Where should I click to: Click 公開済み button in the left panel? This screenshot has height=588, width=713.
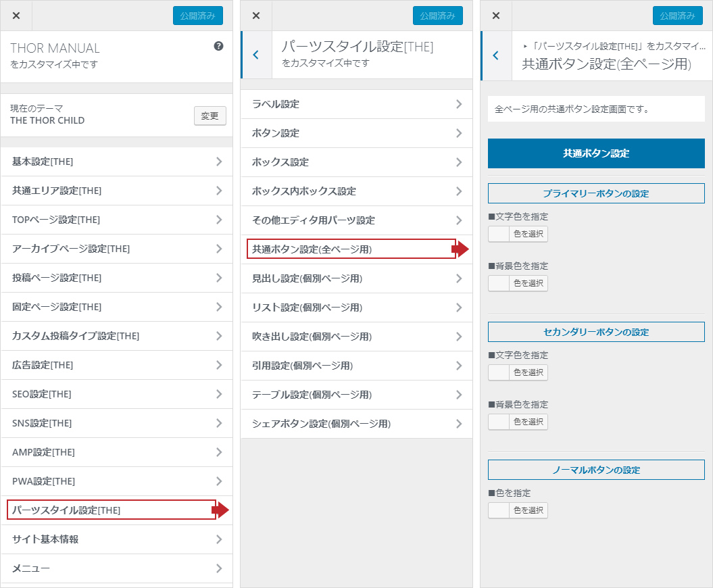coord(197,16)
